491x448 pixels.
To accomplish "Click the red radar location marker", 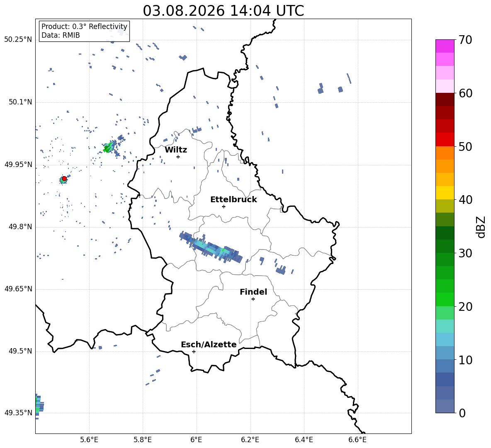I will 64,179.
